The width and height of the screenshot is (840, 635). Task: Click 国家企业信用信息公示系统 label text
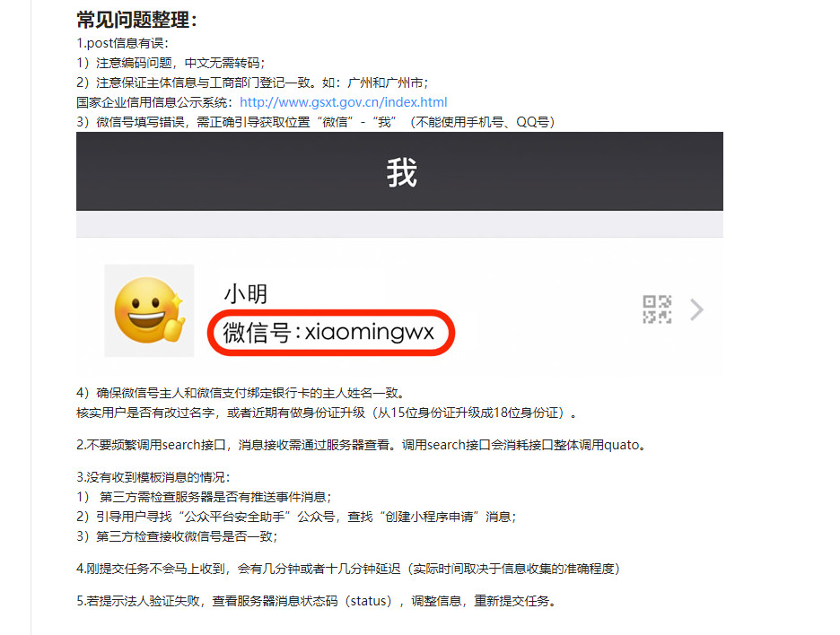(x=154, y=102)
